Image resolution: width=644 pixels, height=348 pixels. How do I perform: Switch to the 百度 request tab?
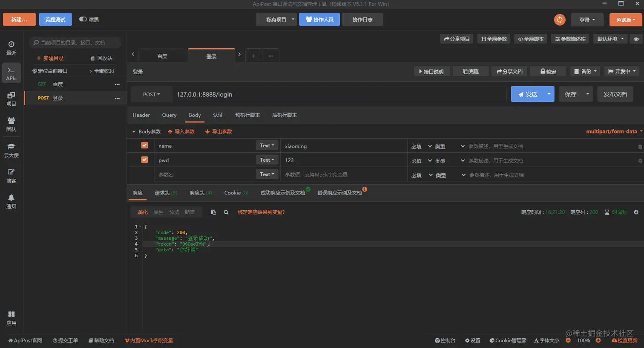click(162, 56)
